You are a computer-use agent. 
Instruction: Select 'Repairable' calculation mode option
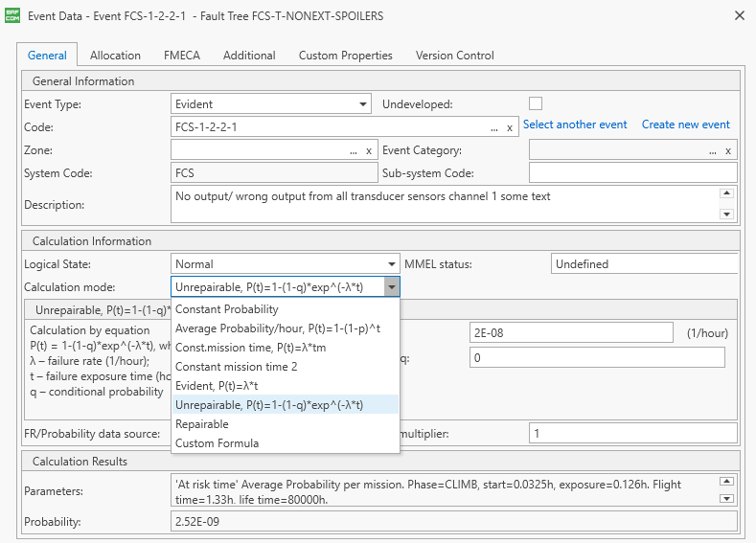click(202, 424)
